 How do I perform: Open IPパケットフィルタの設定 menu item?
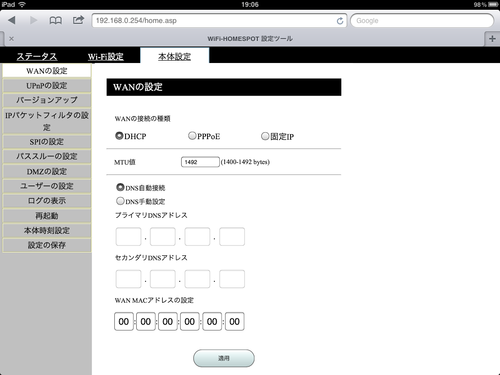[x=47, y=121]
